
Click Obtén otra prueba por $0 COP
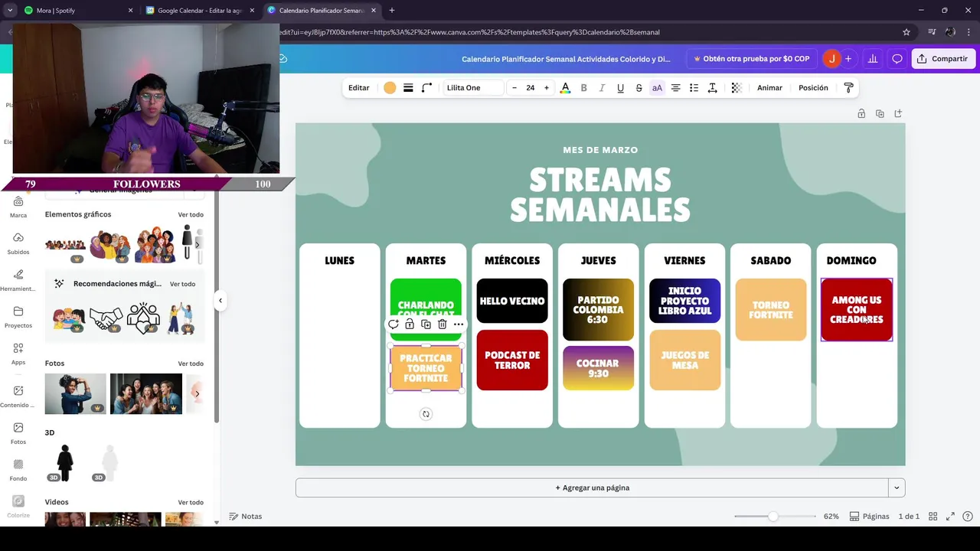751,59
